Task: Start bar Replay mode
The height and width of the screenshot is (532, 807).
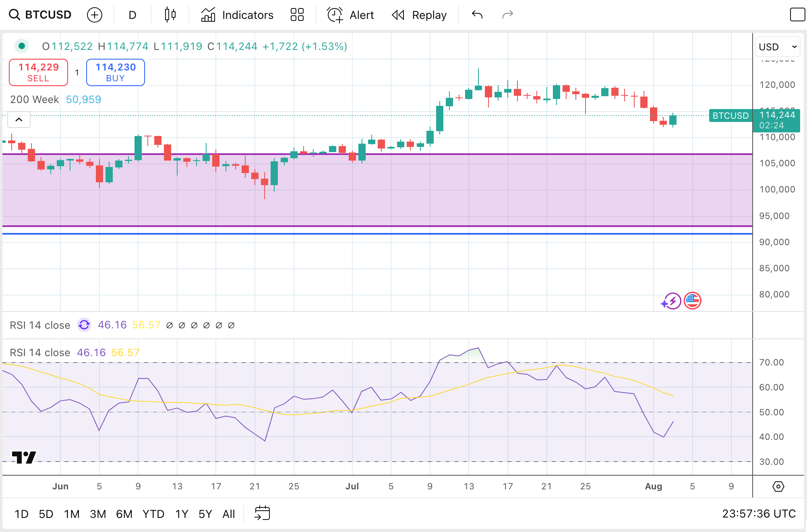Action: (x=419, y=15)
